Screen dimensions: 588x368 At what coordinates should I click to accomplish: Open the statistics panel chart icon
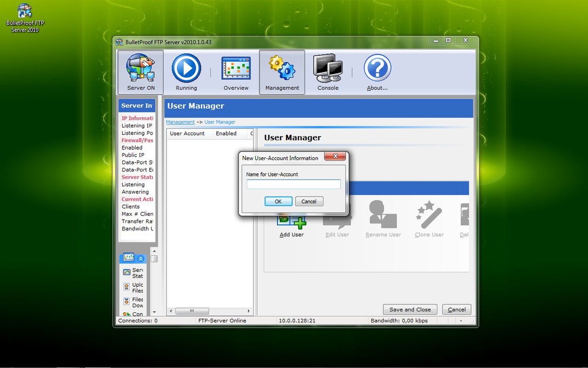click(x=129, y=258)
